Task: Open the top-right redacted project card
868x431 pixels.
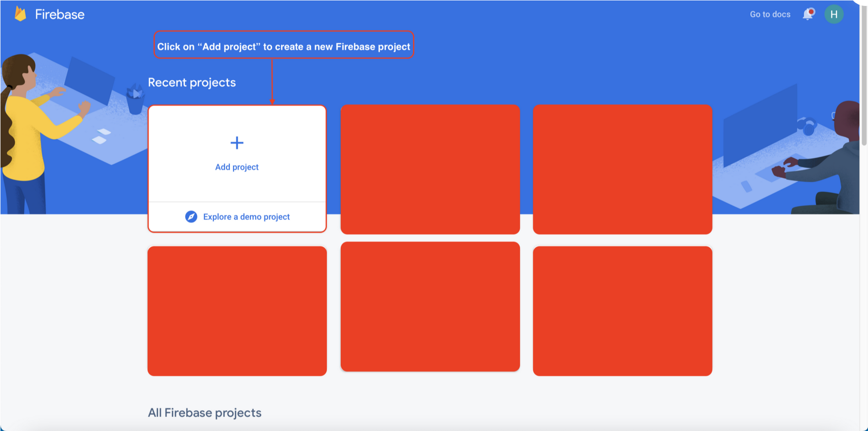Action: (622, 169)
